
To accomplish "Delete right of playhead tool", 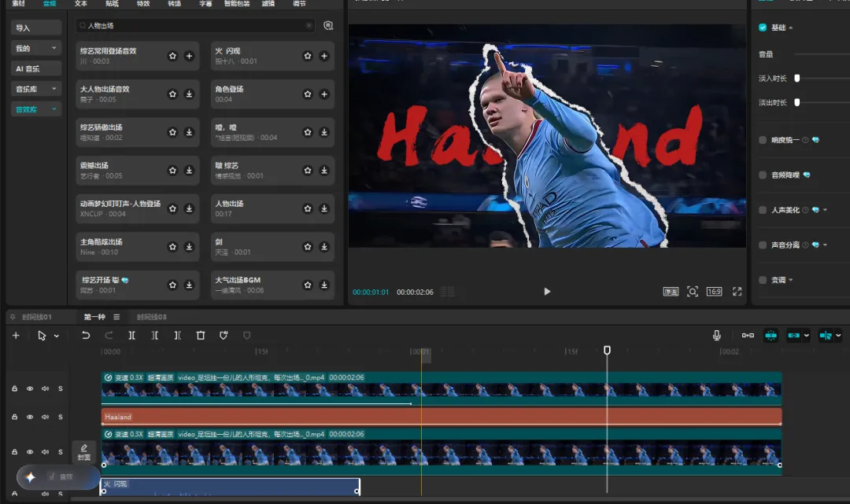I will point(177,336).
